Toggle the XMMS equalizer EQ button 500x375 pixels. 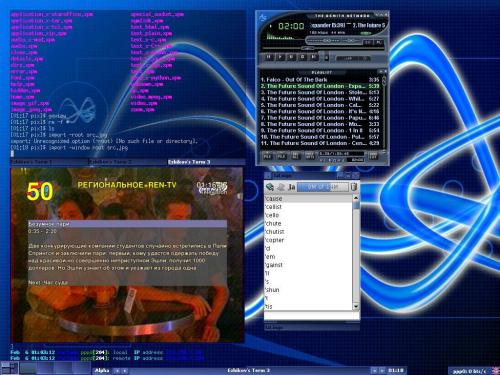(368, 42)
